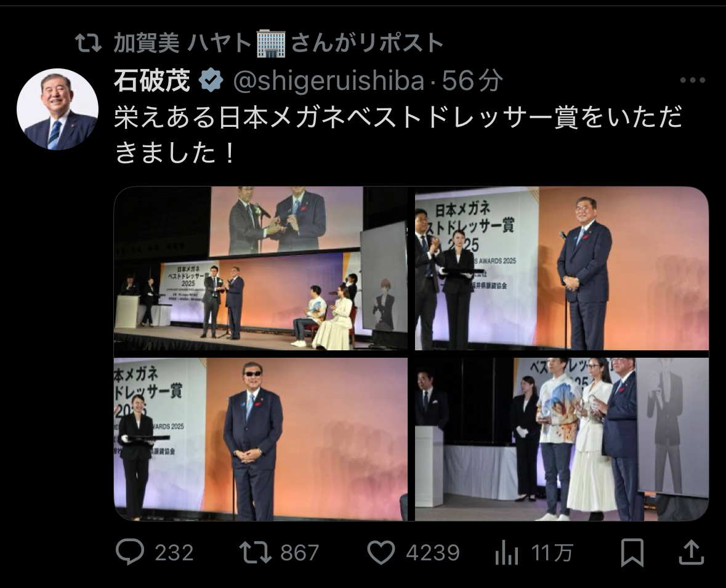This screenshot has height=588, width=726.
Task: Open bottom-left photo with sunglasses
Action: tap(260, 440)
